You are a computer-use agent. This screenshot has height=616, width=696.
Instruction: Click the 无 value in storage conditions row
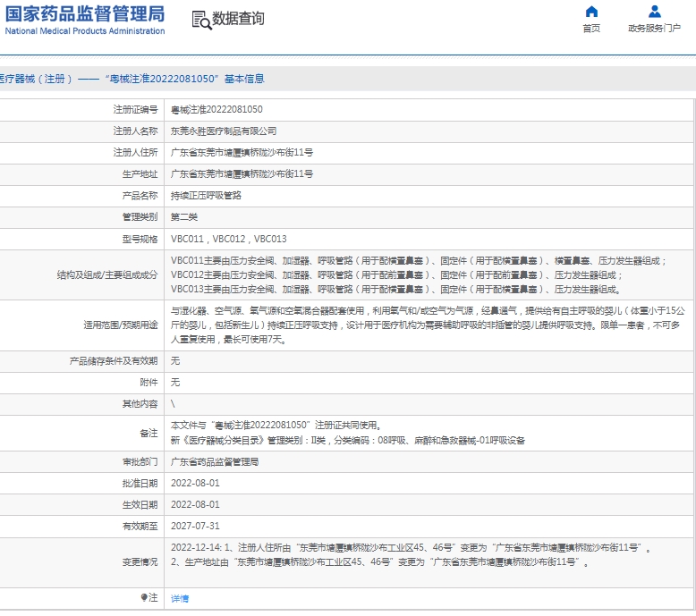coord(175,361)
